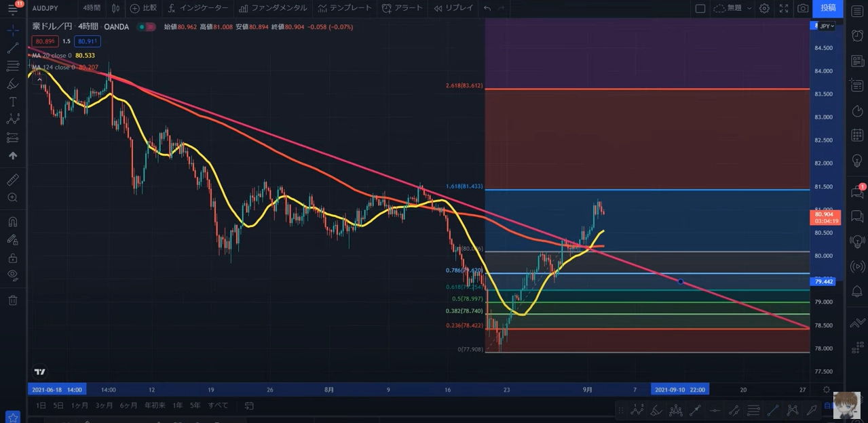The height and width of the screenshot is (423, 868).
Task: Click the 1.618(81.433) Fibonacci level label
Action: [x=464, y=186]
